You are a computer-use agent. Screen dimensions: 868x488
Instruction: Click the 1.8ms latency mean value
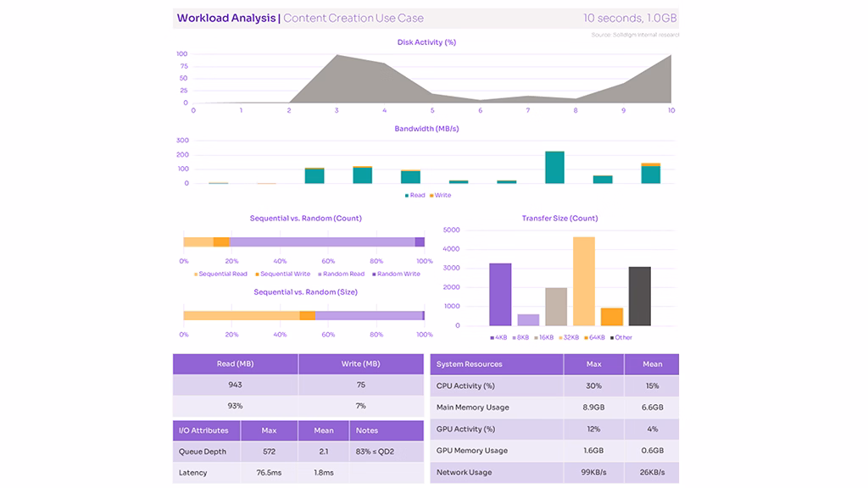pos(324,473)
